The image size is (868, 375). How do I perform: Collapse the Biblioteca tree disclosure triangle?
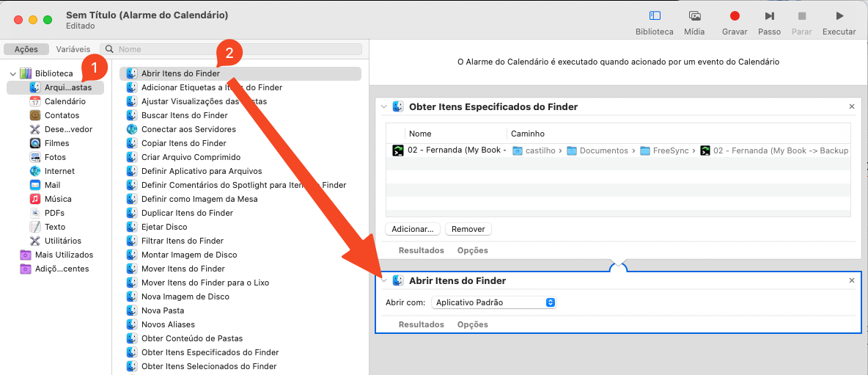point(13,74)
